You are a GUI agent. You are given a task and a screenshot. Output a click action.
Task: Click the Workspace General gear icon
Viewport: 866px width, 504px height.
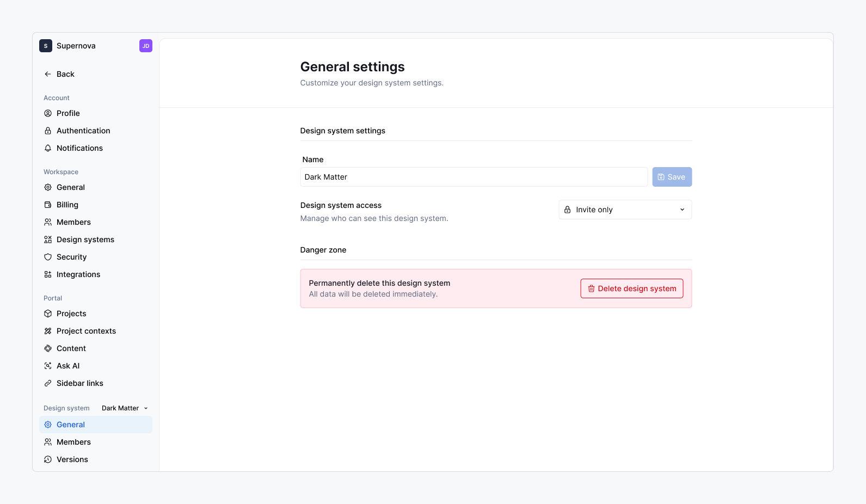[x=48, y=187]
